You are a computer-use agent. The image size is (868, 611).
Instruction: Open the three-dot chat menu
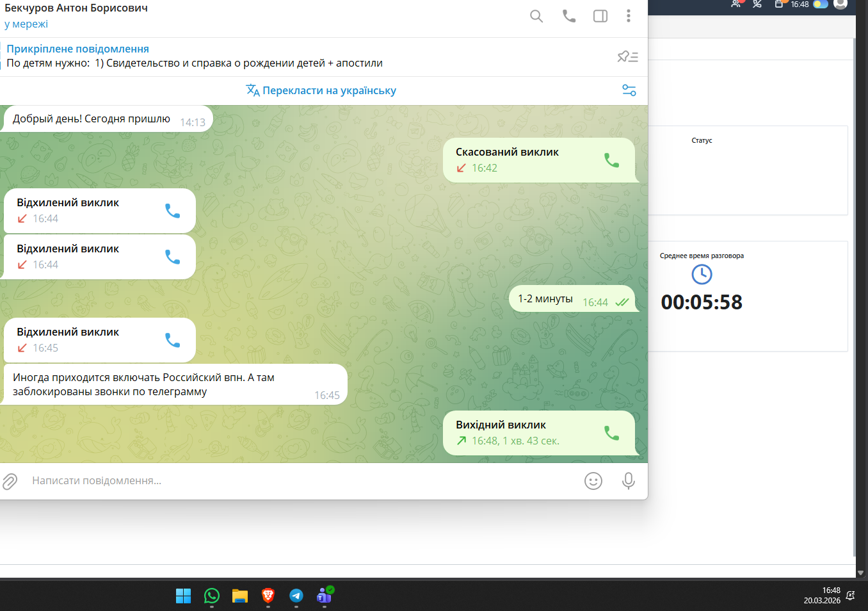[x=629, y=16]
